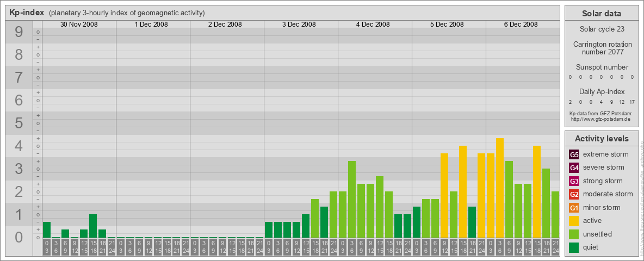Click the green 4 Dec 12-15h bar

coord(380,207)
